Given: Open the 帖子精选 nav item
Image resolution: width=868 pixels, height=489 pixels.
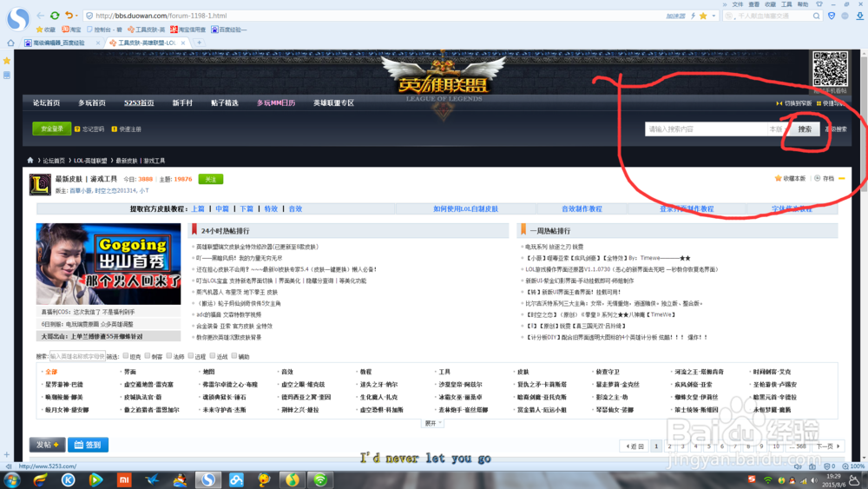Looking at the screenshot, I should point(225,103).
